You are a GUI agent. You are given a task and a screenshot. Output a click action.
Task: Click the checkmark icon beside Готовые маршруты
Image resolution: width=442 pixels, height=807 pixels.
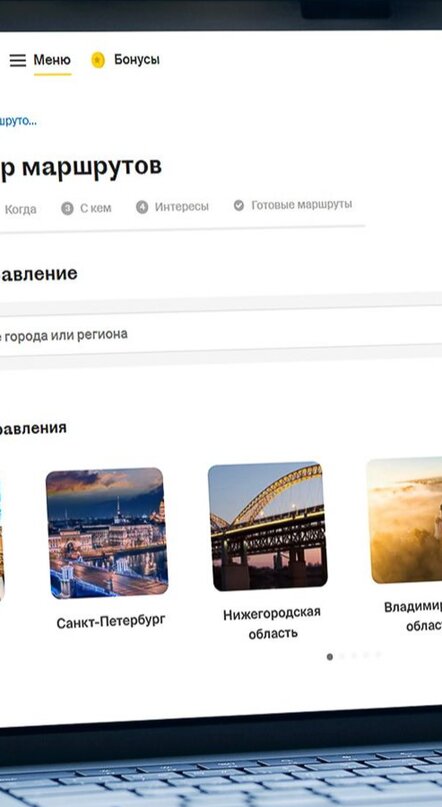click(239, 205)
